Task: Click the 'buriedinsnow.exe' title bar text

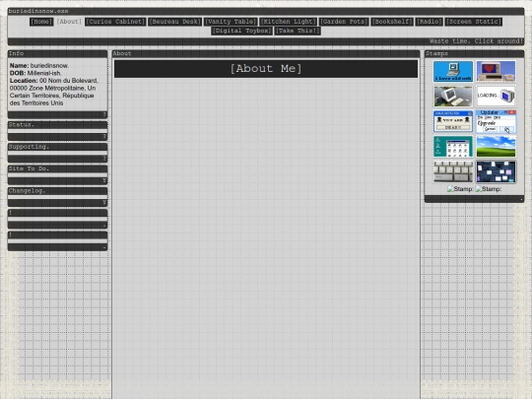Action: [x=38, y=11]
